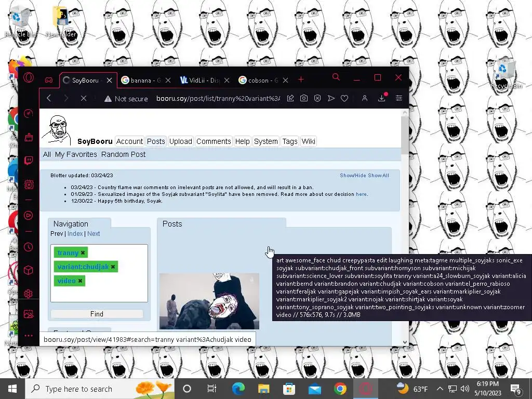Open File Explorer from taskbar
This screenshot has height=399, width=532.
[x=263, y=389]
